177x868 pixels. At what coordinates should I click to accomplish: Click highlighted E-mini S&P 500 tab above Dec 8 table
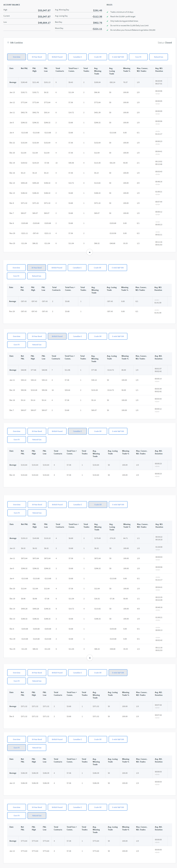[118, 673]
